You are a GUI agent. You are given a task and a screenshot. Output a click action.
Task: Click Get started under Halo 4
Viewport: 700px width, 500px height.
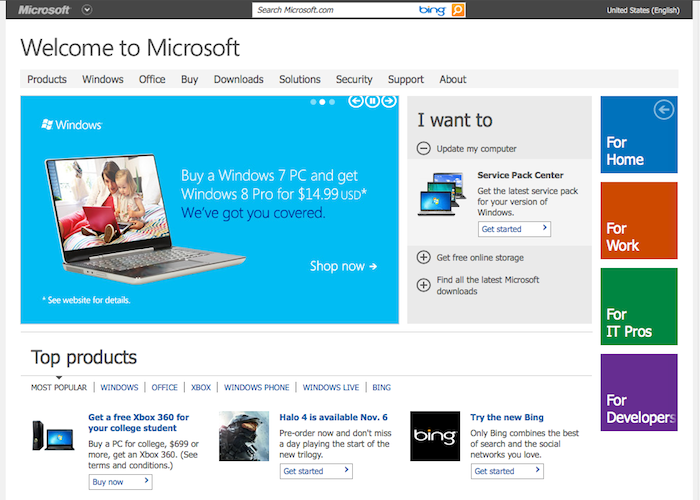316,471
